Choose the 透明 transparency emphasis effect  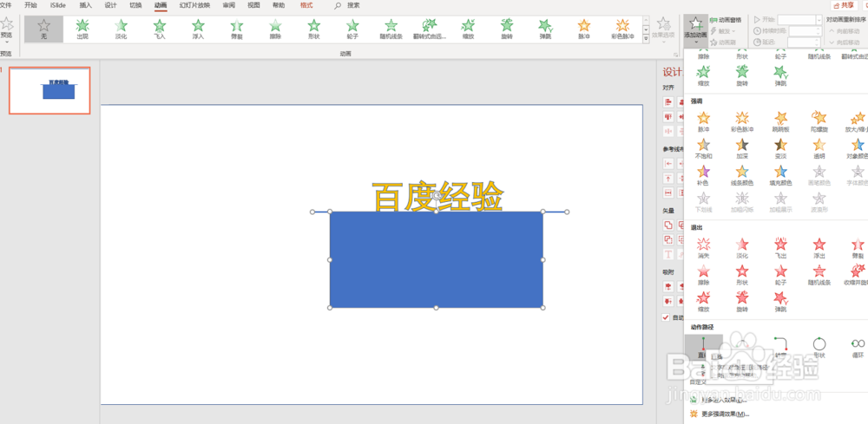click(x=819, y=148)
